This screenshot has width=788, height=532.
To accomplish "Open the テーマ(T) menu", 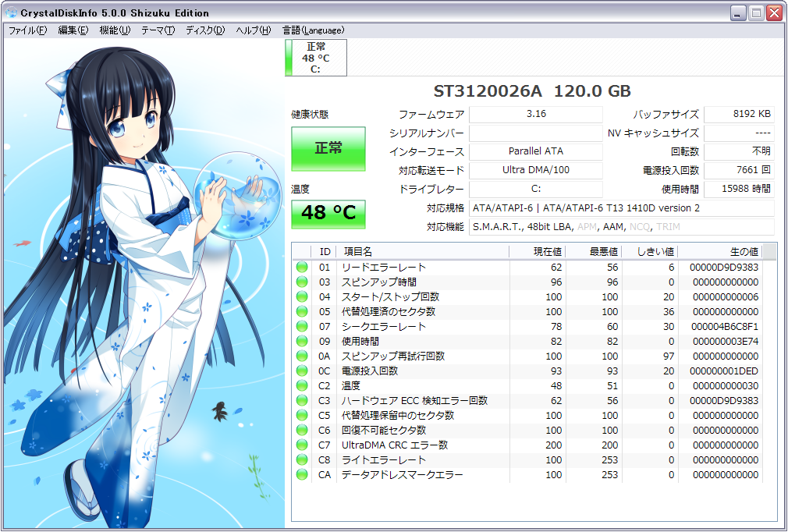I will pos(158,30).
